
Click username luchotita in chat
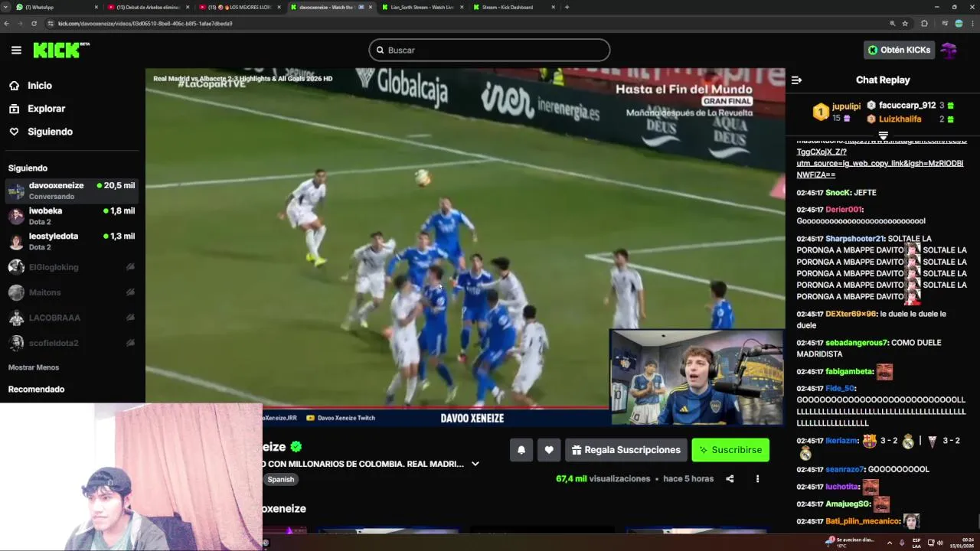tap(842, 487)
